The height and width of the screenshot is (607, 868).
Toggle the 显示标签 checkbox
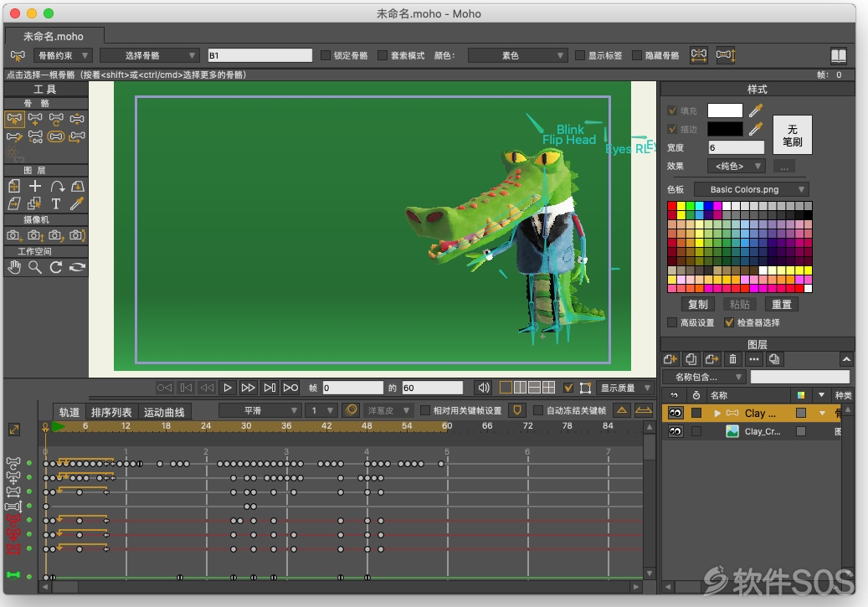coord(579,55)
